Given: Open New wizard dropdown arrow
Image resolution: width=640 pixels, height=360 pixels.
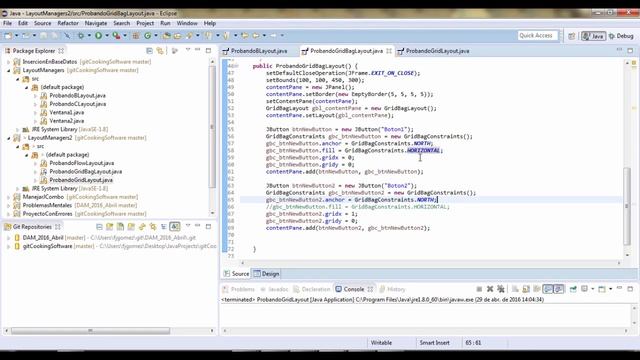Looking at the screenshot, I should [16, 36].
